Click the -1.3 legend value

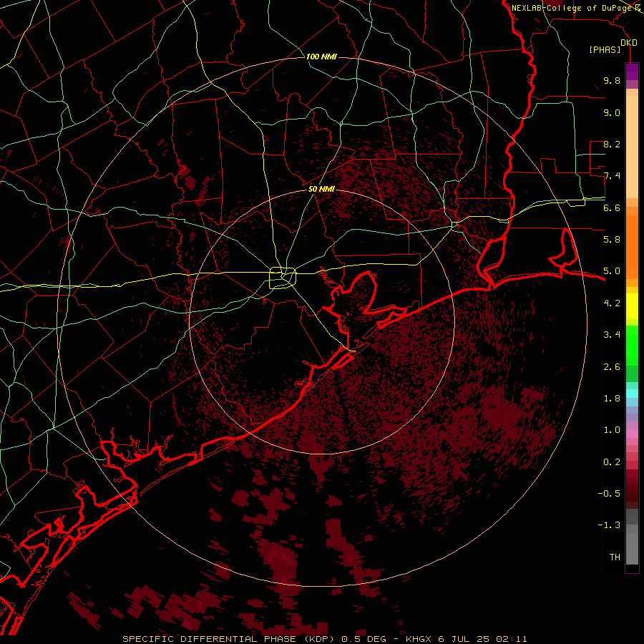609,525
